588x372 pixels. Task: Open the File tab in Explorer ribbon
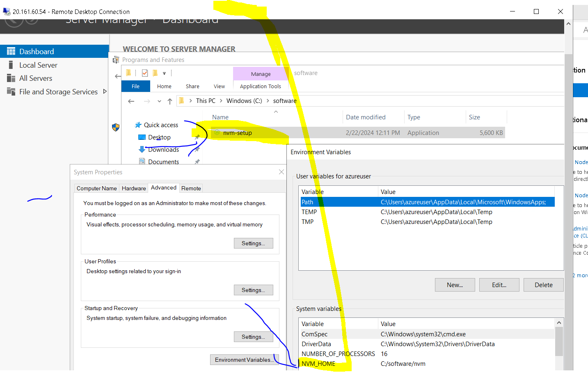click(136, 86)
